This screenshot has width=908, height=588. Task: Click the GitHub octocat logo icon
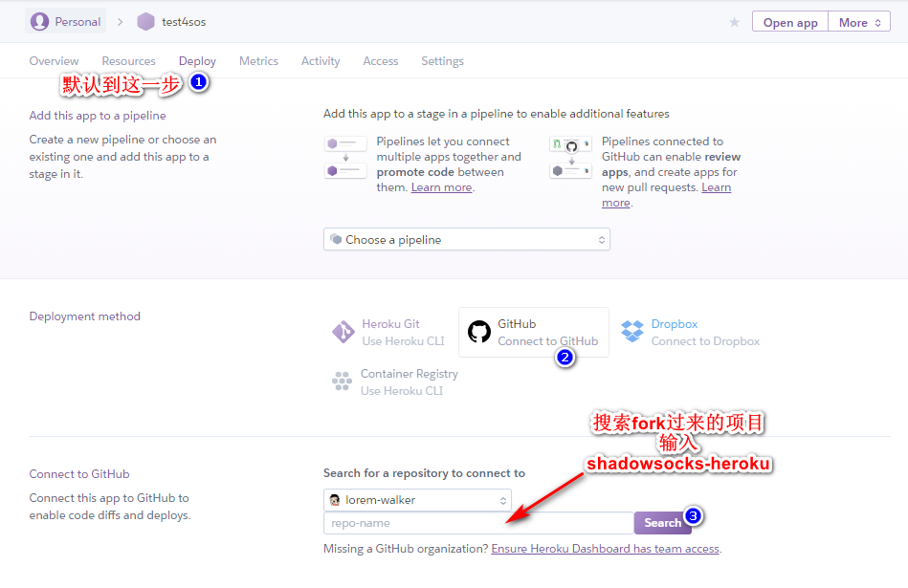479,332
